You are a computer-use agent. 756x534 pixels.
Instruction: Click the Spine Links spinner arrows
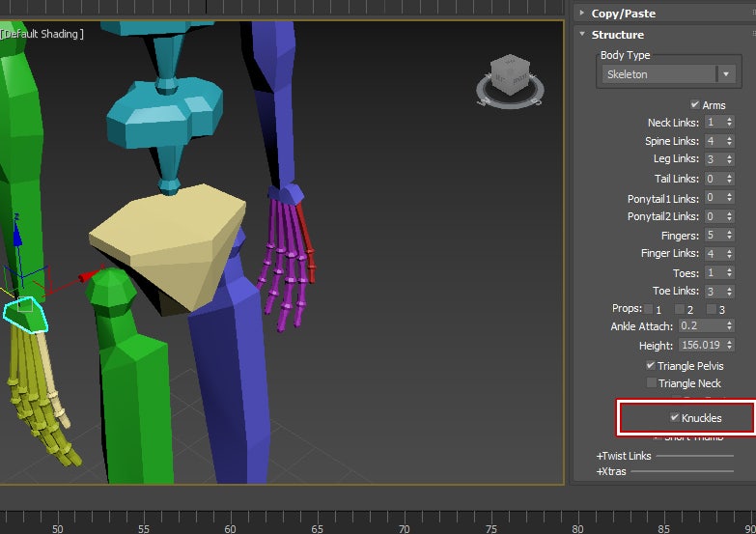729,141
